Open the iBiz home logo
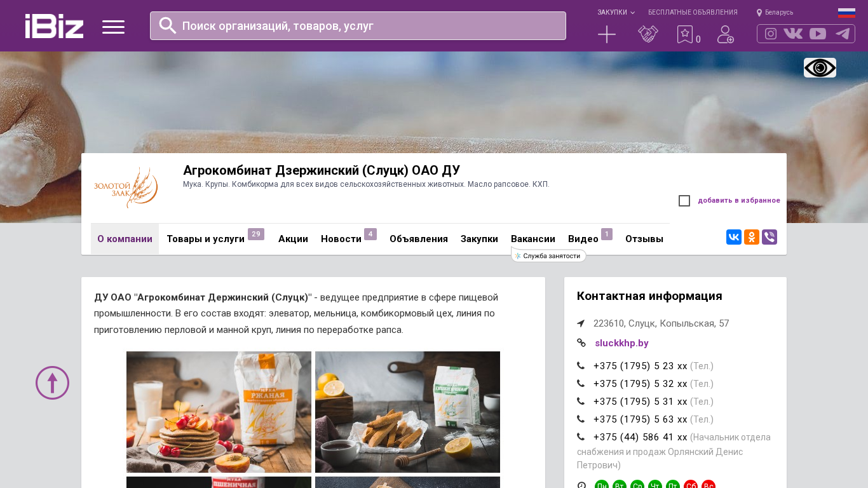The image size is (868, 488). [x=54, y=26]
